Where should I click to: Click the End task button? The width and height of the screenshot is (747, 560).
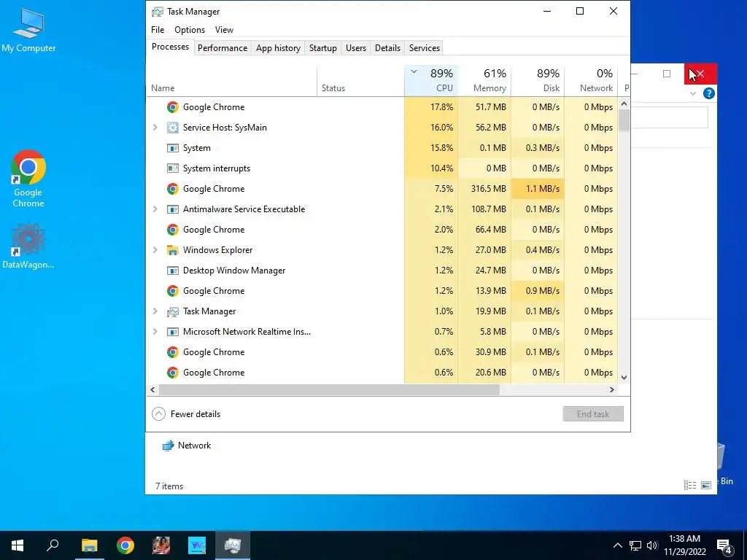click(x=593, y=414)
